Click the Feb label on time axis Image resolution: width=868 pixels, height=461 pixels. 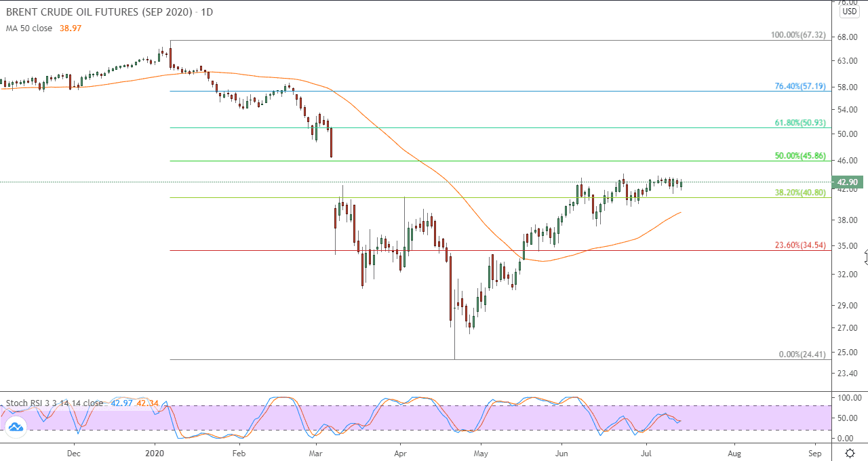[239, 453]
